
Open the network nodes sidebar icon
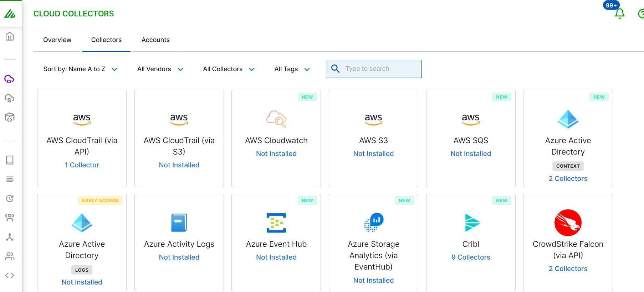point(10,237)
